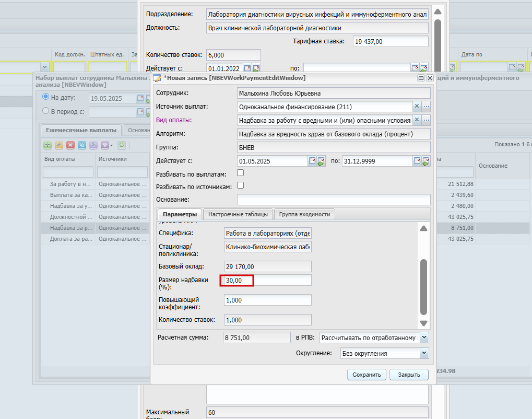
Task: Expand the в РПВ dropdown
Action: [x=424, y=337]
